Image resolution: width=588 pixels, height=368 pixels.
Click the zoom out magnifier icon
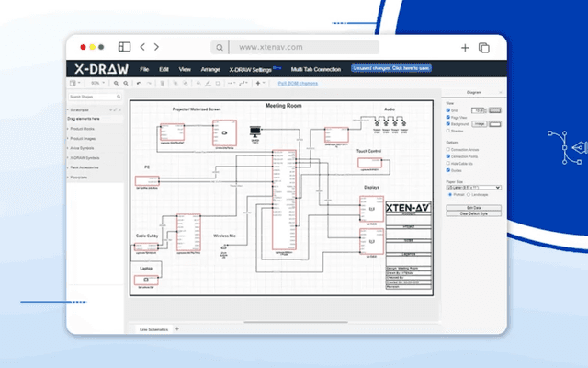(x=126, y=83)
